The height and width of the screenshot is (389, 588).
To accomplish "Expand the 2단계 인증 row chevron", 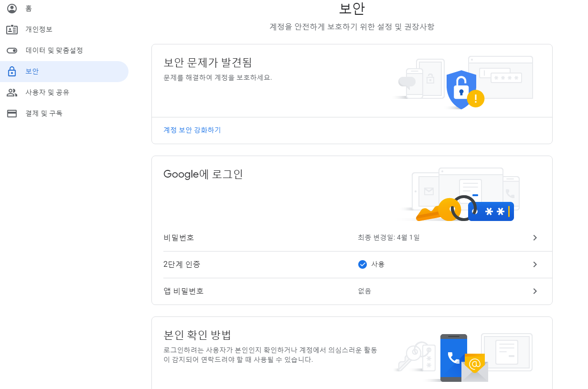I will pyautogui.click(x=535, y=264).
